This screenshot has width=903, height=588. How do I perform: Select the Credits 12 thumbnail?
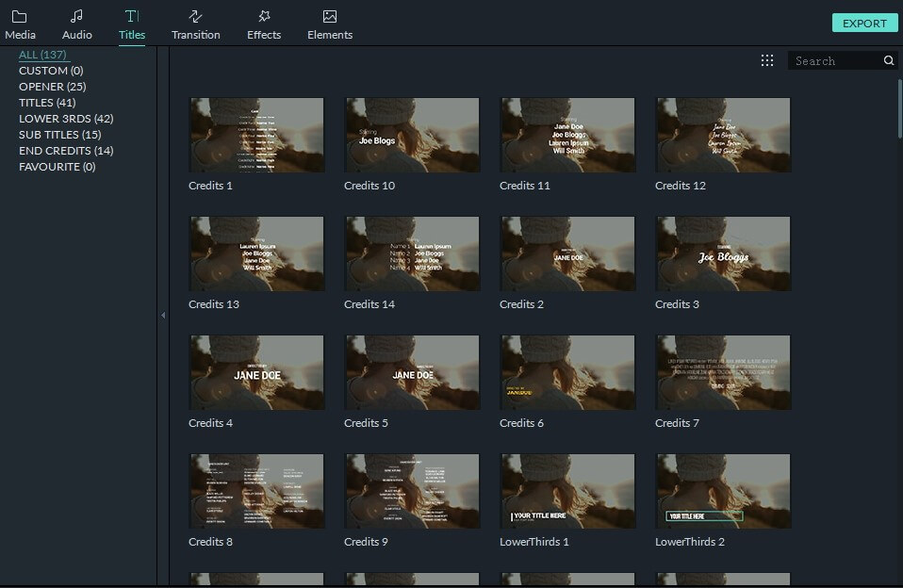723,135
